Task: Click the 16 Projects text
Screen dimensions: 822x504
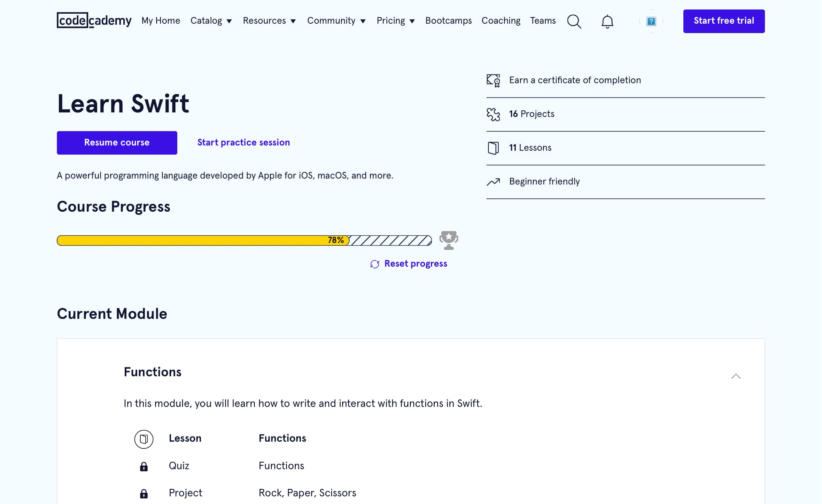Action: pos(532,114)
